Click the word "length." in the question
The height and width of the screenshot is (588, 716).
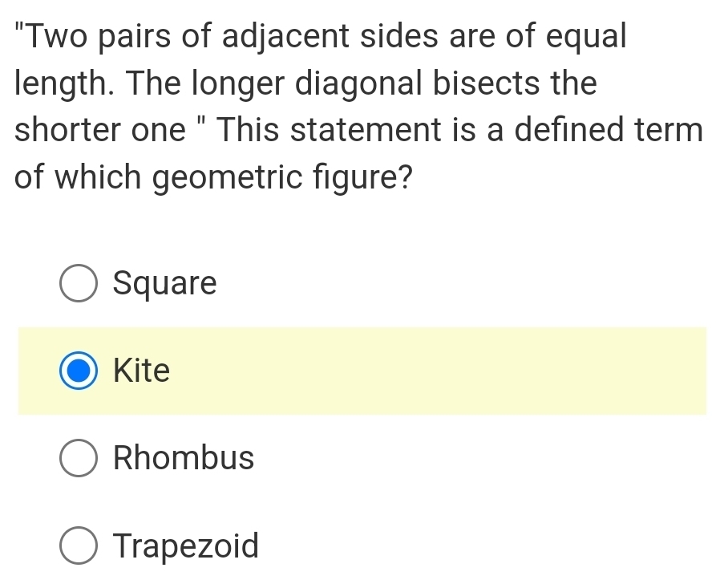coord(63,83)
